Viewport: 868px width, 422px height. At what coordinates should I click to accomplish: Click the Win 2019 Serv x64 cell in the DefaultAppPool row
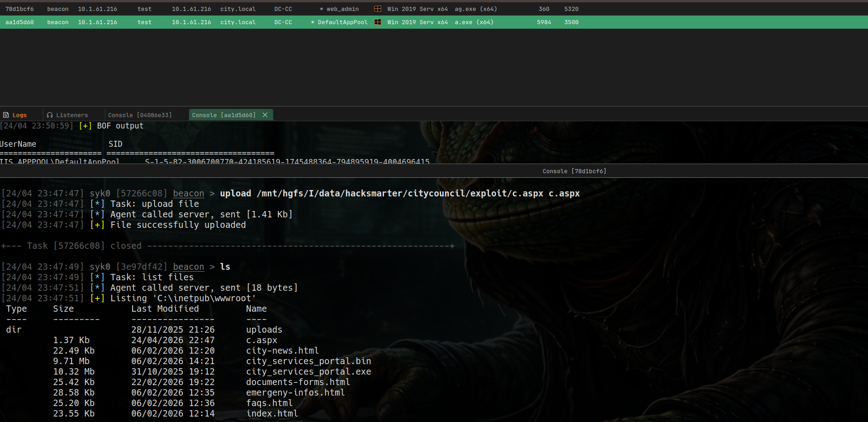pyautogui.click(x=417, y=22)
